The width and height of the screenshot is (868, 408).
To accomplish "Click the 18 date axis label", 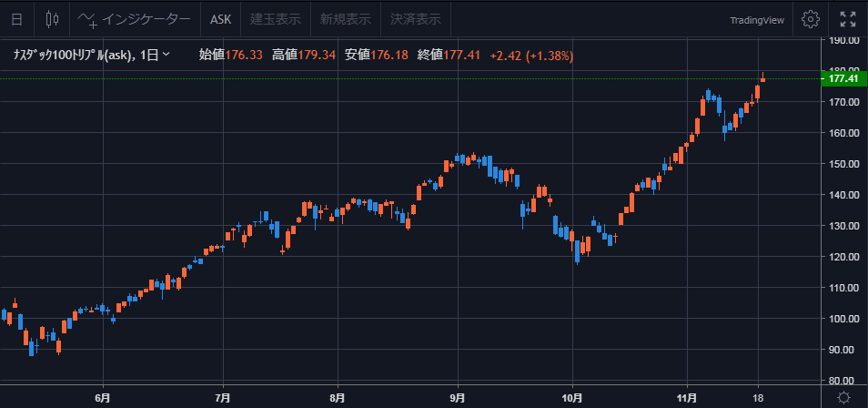I will (759, 397).
